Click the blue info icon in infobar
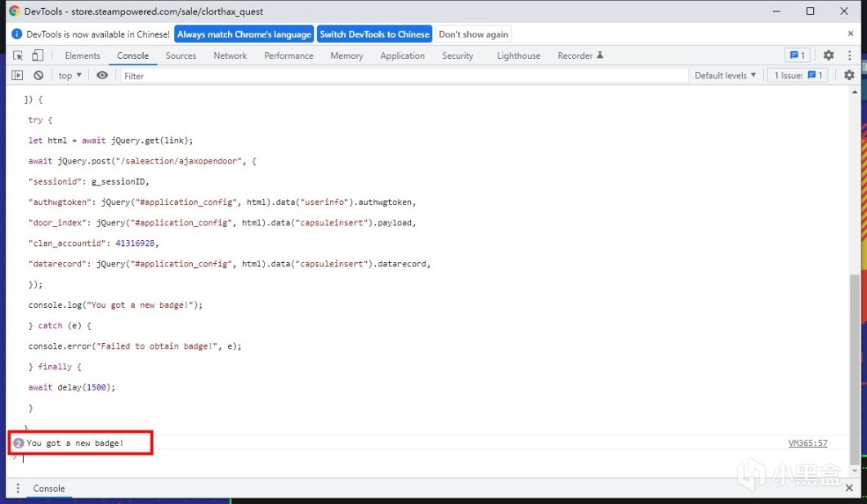Viewport: 867px width, 504px height. (x=16, y=34)
